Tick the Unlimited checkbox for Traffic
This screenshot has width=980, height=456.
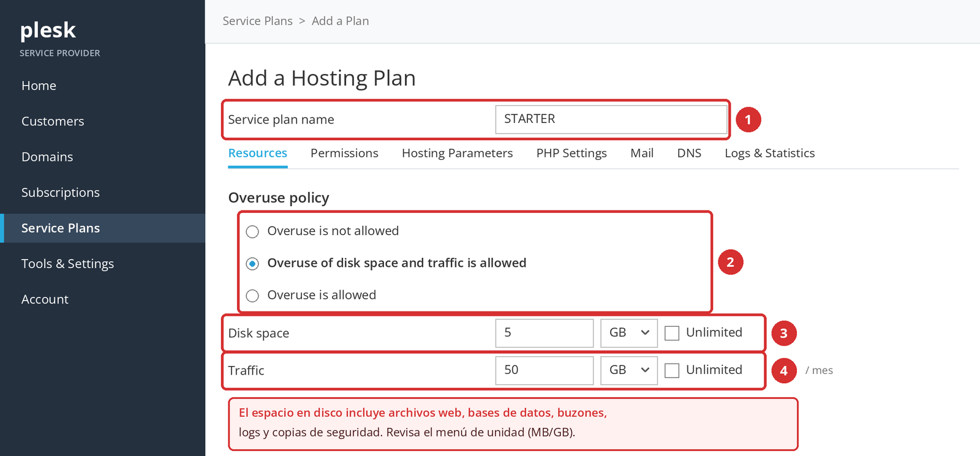tap(672, 370)
